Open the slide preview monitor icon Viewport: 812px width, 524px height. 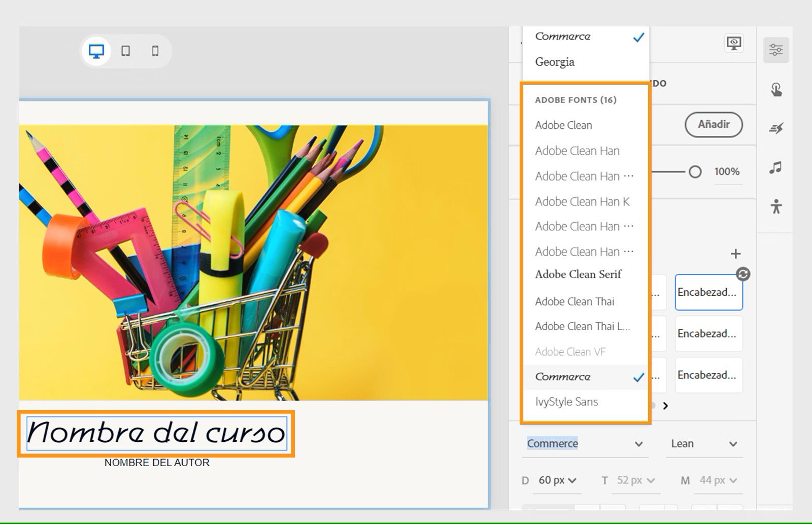coord(734,43)
